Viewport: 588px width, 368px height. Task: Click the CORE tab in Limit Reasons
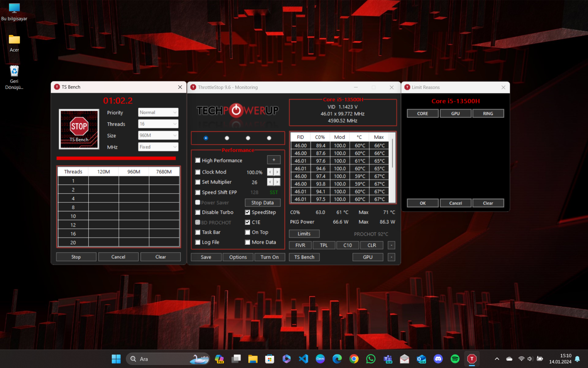(423, 113)
